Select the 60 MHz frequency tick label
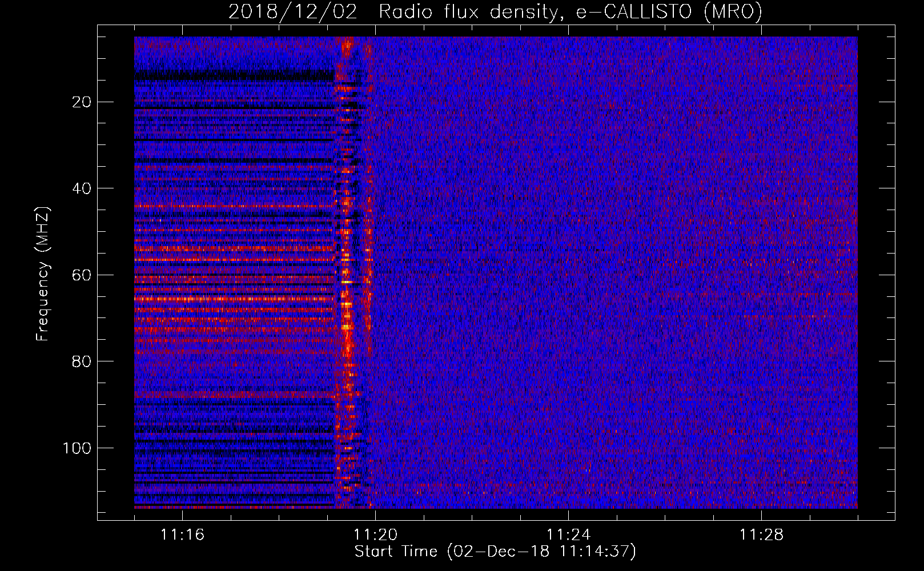 [x=82, y=275]
